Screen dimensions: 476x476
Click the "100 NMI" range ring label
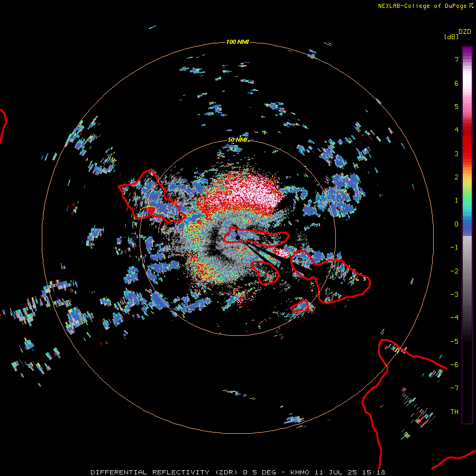[x=237, y=42]
